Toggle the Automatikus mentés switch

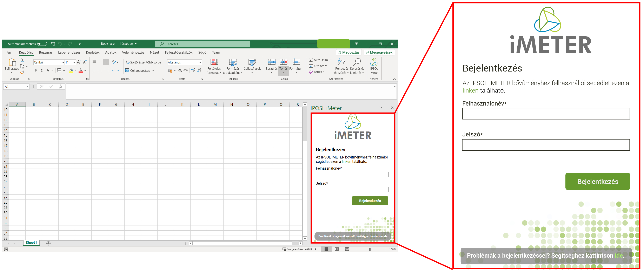click(x=42, y=44)
